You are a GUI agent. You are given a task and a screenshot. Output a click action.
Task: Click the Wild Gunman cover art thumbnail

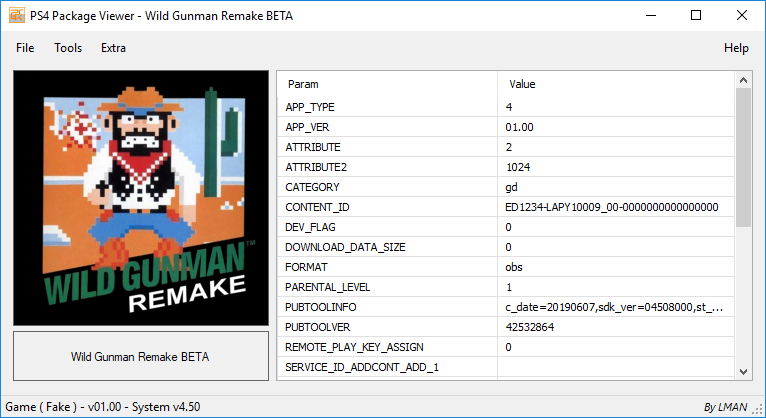click(141, 198)
